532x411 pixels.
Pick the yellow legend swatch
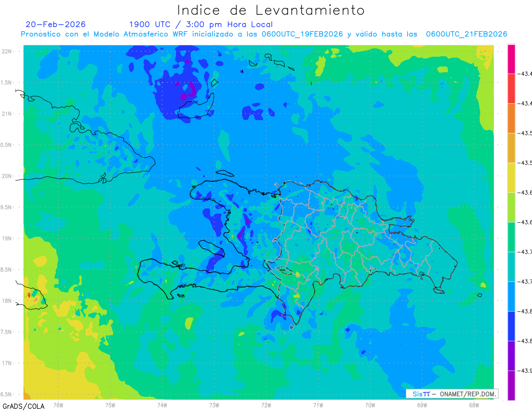click(x=511, y=178)
